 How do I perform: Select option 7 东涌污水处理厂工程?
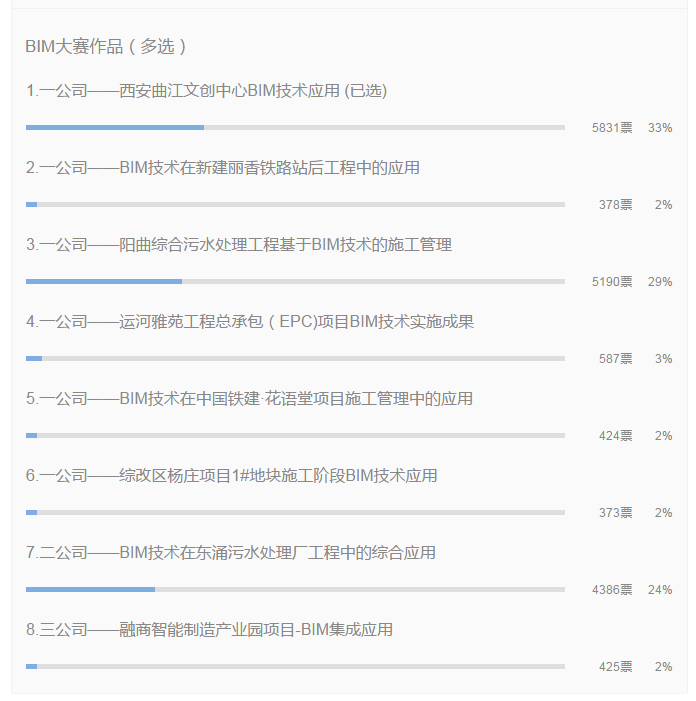point(230,553)
